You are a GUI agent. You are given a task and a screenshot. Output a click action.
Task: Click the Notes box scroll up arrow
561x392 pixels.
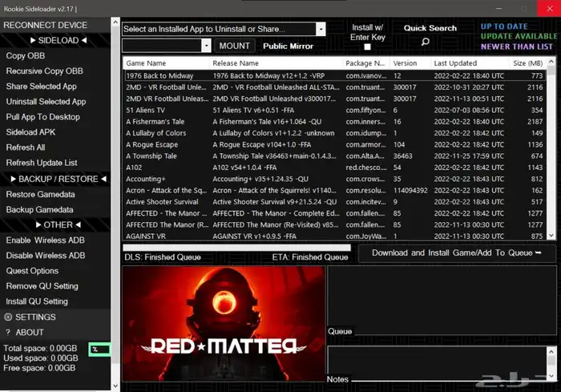click(551, 352)
